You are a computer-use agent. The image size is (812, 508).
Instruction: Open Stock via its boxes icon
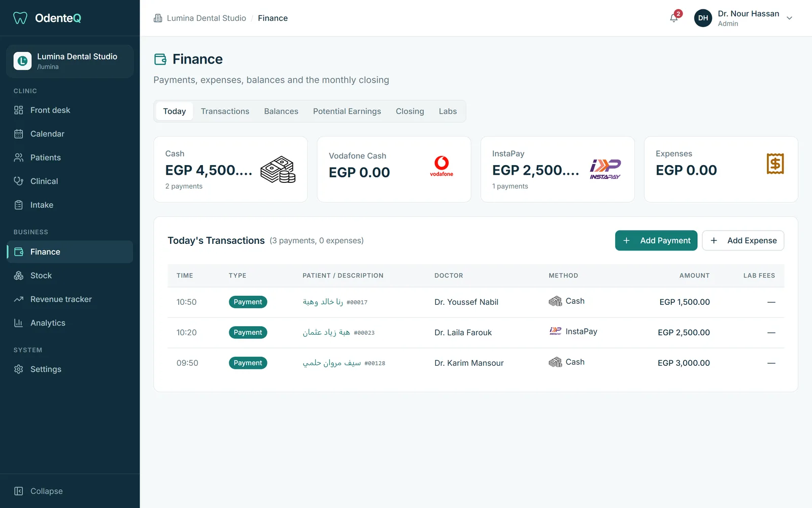(19, 275)
